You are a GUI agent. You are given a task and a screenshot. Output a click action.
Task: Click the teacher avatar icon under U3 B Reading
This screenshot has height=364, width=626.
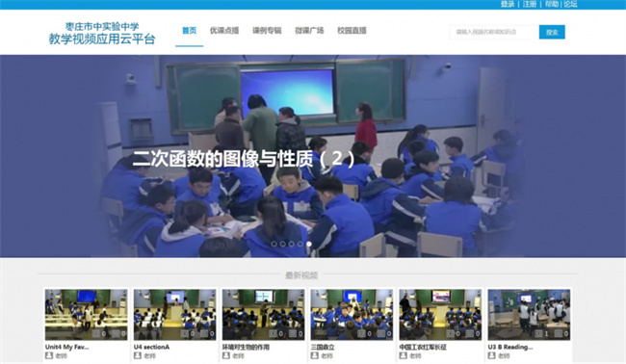(x=492, y=355)
